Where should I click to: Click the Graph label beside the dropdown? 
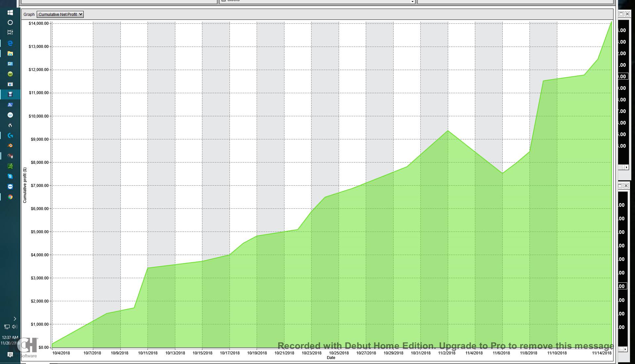tap(29, 15)
